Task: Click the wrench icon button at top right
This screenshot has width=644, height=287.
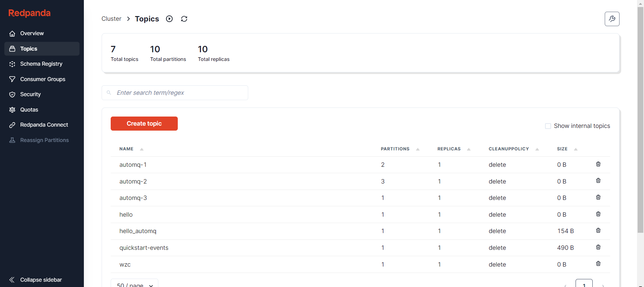Action: click(612, 19)
